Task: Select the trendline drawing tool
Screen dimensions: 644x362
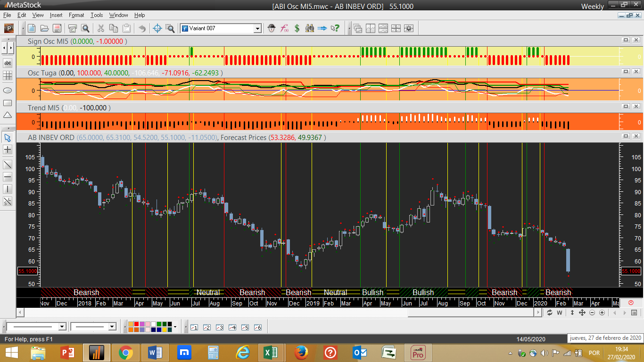Action: (8, 165)
